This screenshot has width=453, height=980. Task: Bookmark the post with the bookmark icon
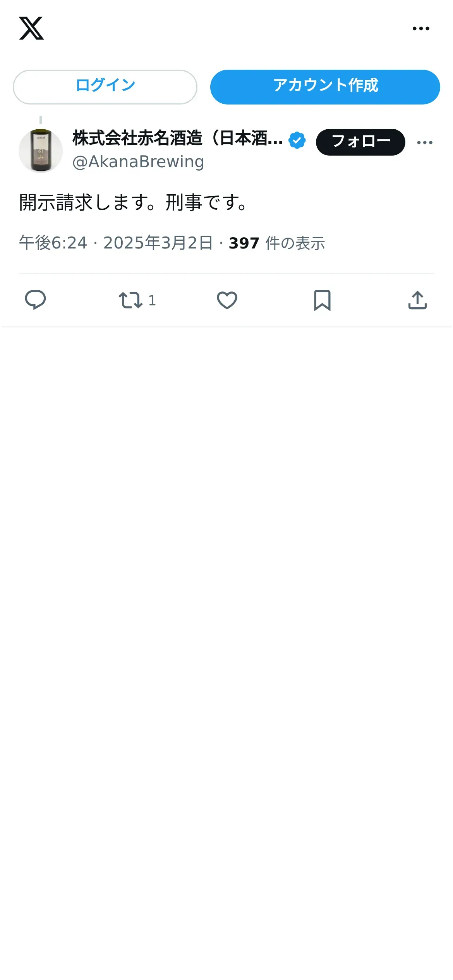[x=322, y=300]
